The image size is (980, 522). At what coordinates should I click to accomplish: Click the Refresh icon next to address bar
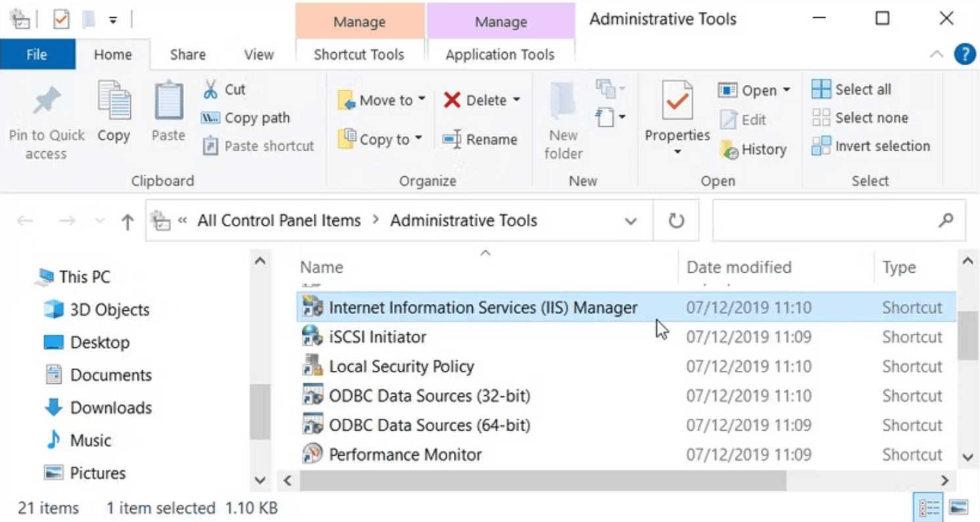[x=675, y=221]
